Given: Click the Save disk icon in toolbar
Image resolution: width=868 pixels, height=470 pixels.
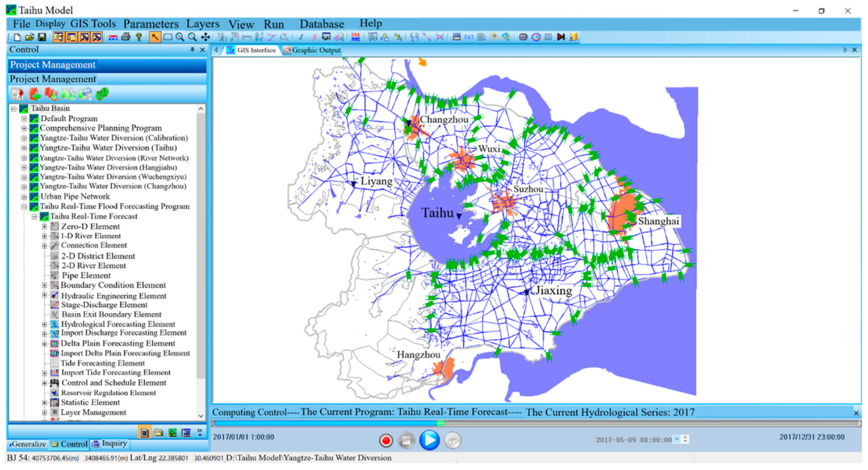Looking at the screenshot, I should click(42, 37).
